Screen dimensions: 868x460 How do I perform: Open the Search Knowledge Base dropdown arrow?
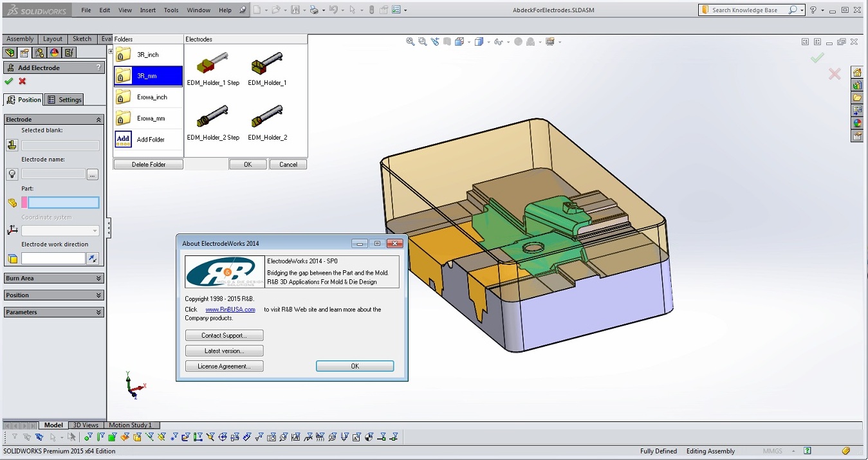[802, 10]
